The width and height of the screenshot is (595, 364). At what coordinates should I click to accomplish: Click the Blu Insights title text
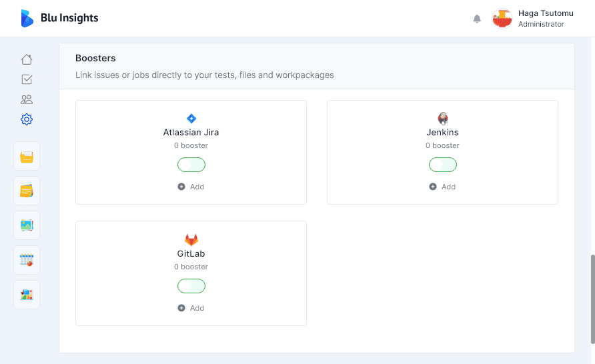coord(69,18)
